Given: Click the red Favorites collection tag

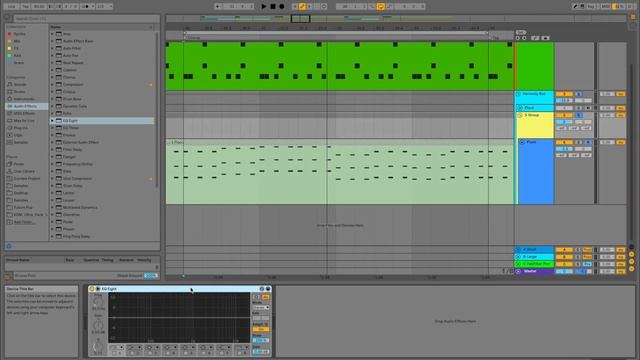Looking at the screenshot, I should click(10, 34).
